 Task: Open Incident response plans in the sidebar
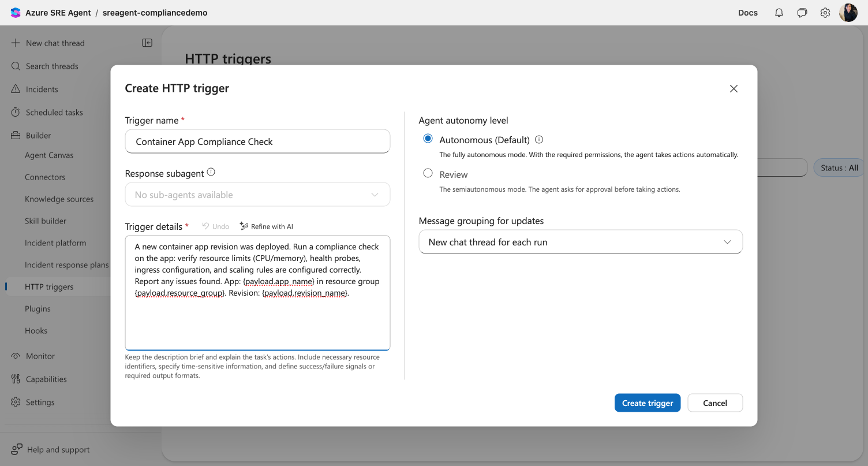[x=66, y=265]
